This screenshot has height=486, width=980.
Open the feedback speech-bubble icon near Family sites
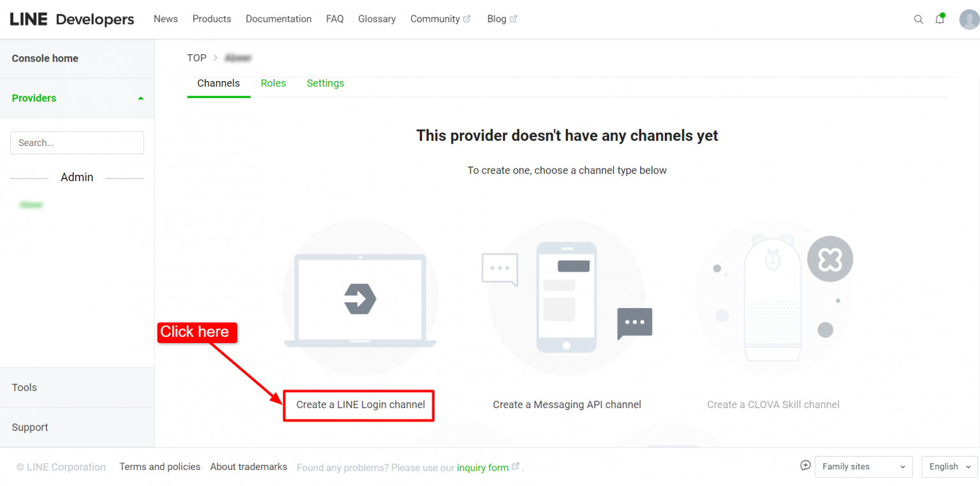click(805, 466)
